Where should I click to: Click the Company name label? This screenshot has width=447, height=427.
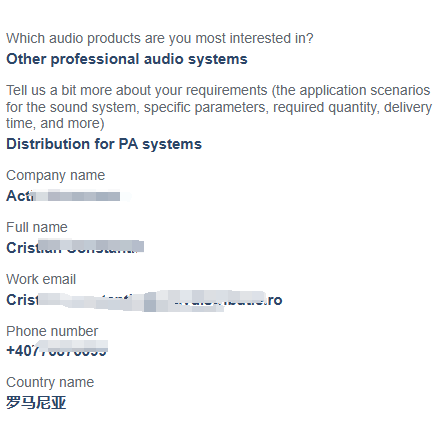[x=56, y=175]
